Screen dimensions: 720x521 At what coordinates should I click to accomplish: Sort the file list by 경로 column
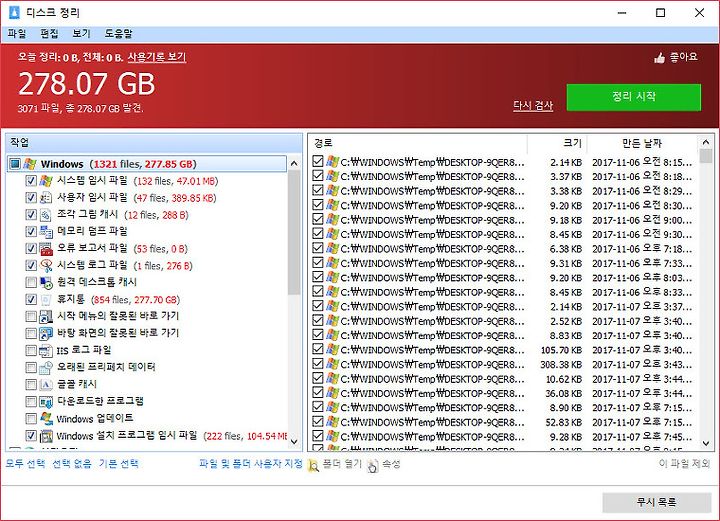(418, 143)
